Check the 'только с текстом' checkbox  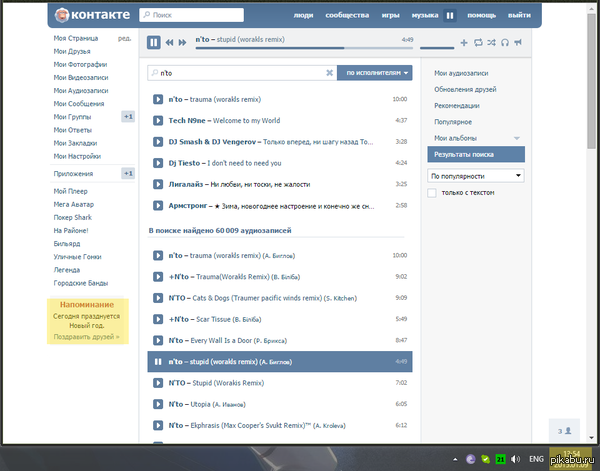pyautogui.click(x=432, y=192)
